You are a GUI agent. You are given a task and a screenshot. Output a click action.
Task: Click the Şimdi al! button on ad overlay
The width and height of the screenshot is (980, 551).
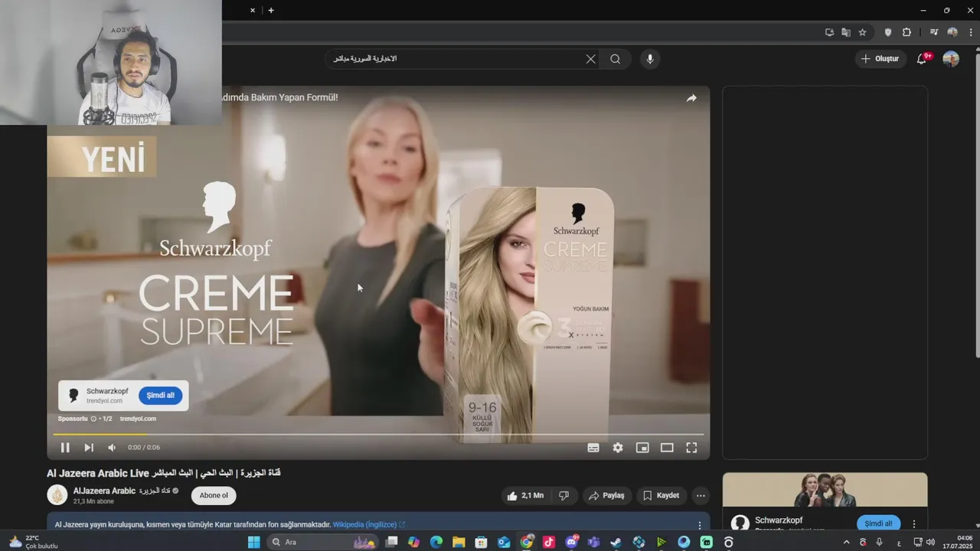161,396
